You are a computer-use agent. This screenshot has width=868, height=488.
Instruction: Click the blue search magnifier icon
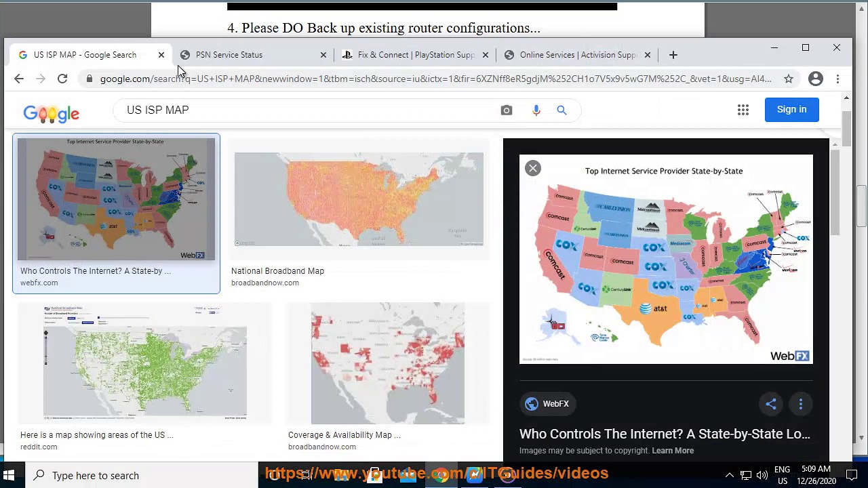point(561,110)
